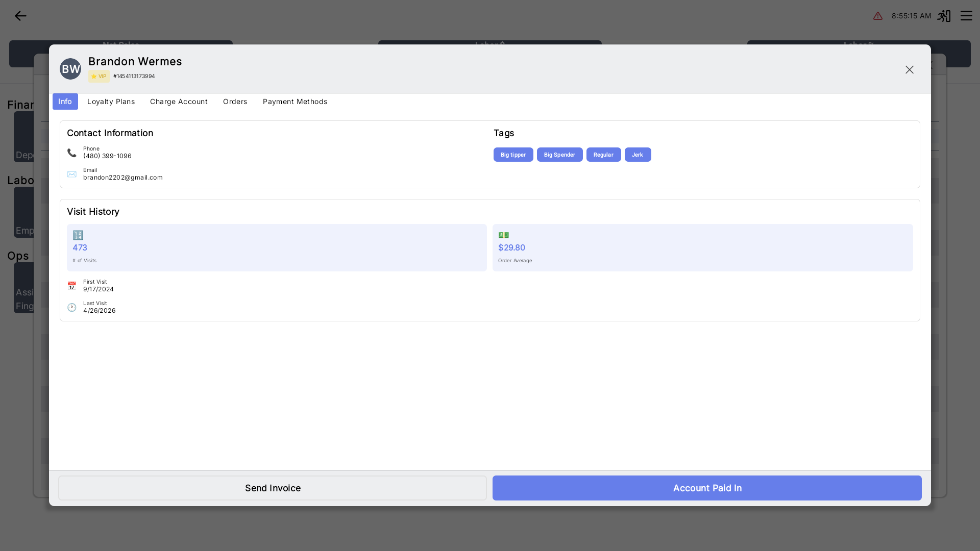
Task: Select the Orders tab
Action: [x=235, y=102]
